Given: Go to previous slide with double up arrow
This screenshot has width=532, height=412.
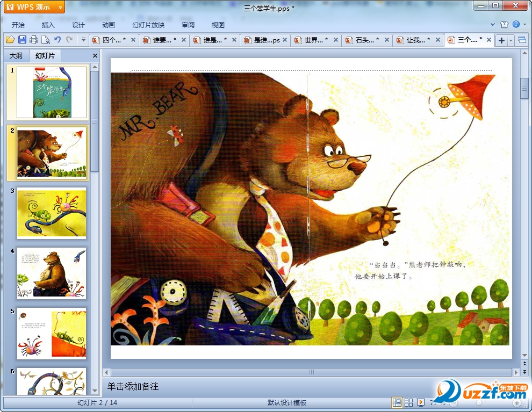Looking at the screenshot, I should (x=524, y=364).
